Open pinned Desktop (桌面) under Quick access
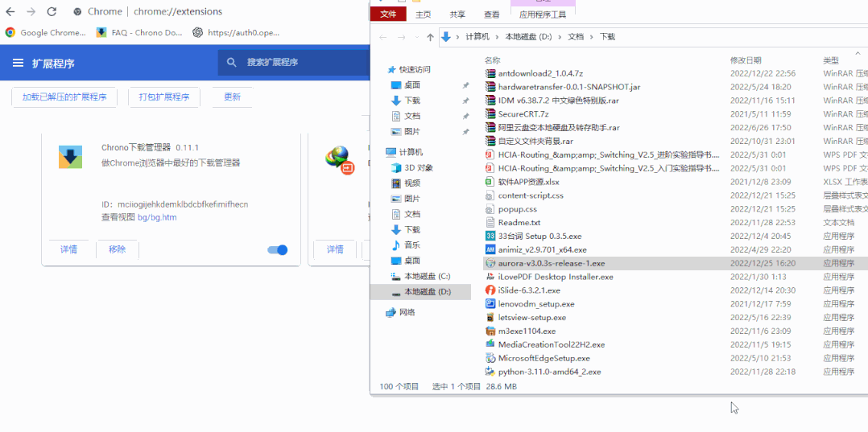868x432 pixels. coord(406,85)
